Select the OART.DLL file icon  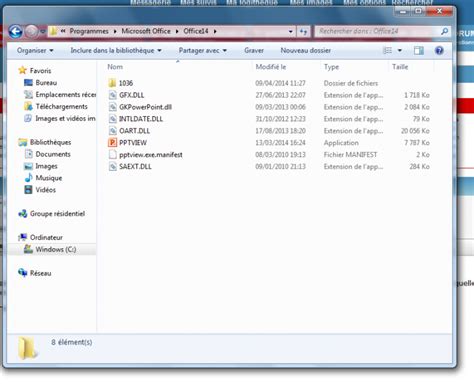tap(113, 131)
